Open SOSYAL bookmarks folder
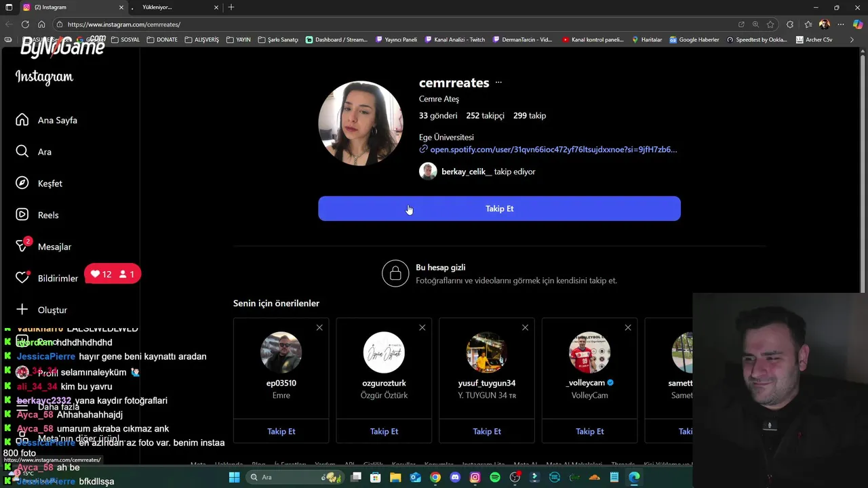The width and height of the screenshot is (868, 488). click(125, 39)
